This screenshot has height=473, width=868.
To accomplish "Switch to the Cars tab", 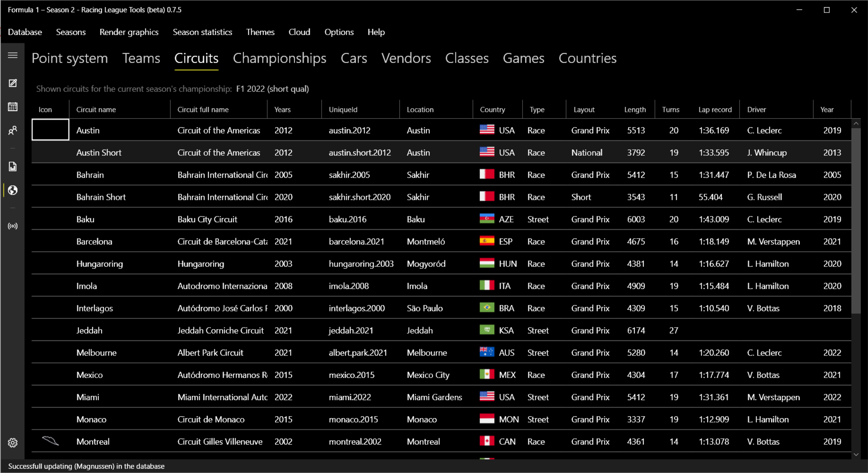I will coord(354,58).
